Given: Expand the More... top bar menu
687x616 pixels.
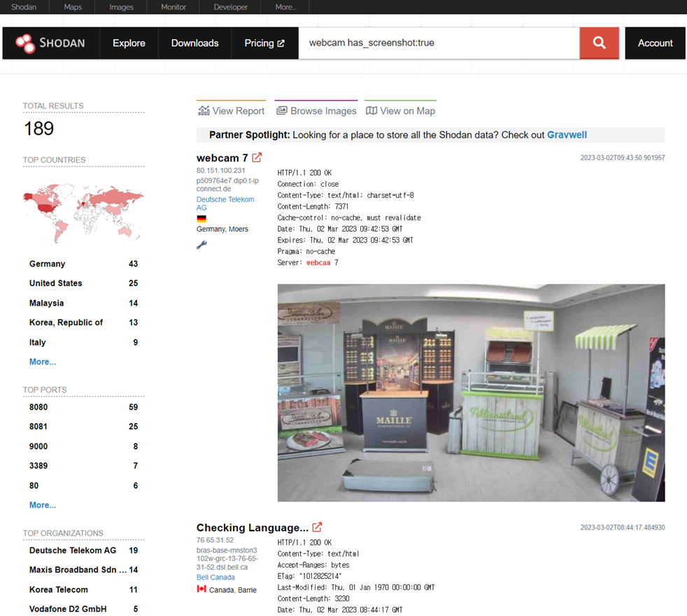Looking at the screenshot, I should click(285, 7).
